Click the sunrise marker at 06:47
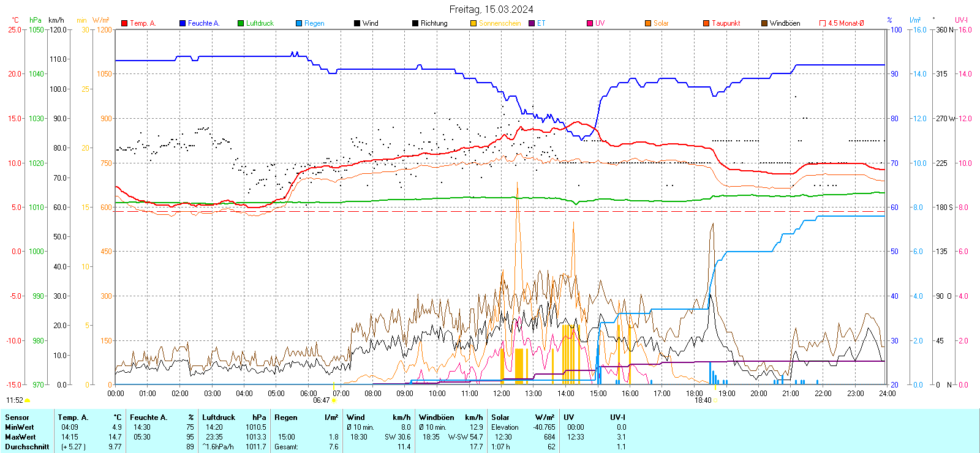980x453 pixels. pos(334,400)
